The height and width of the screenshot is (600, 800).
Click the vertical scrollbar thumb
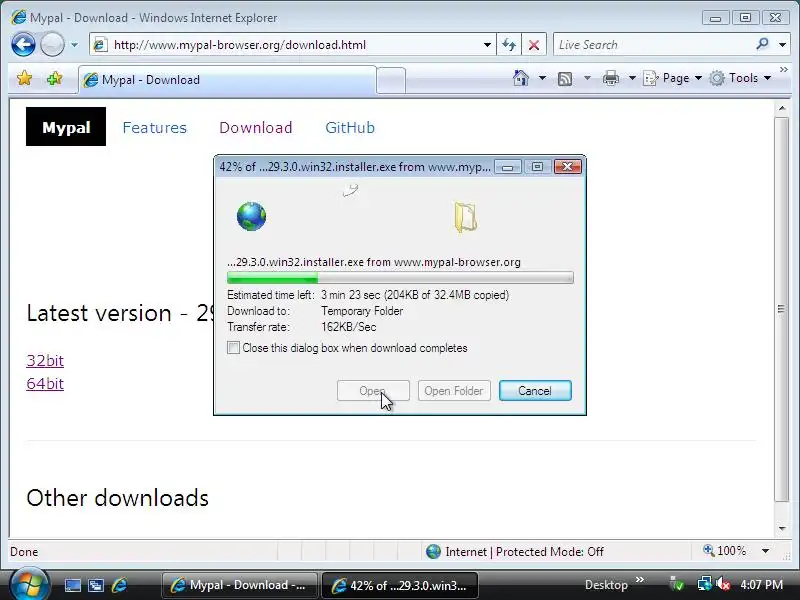coord(782,309)
